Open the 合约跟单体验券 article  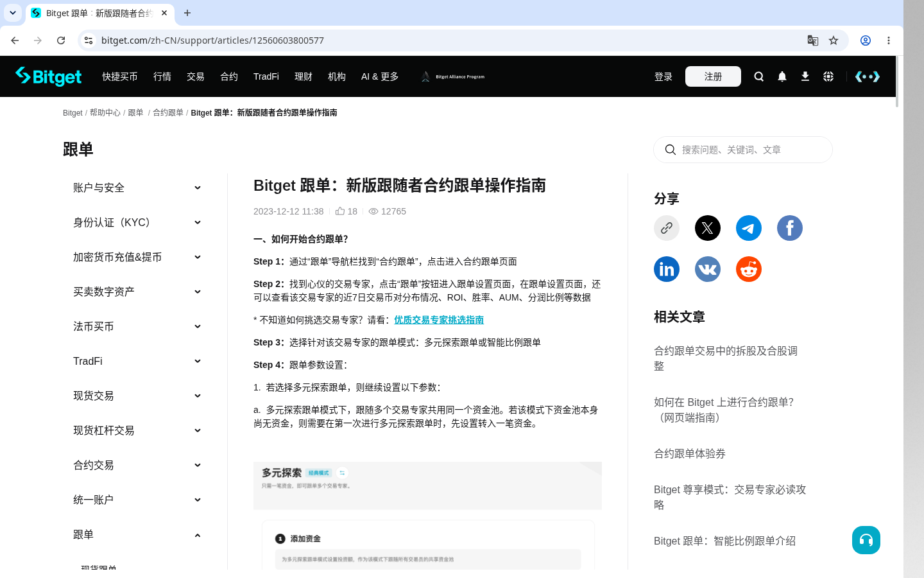tap(690, 453)
